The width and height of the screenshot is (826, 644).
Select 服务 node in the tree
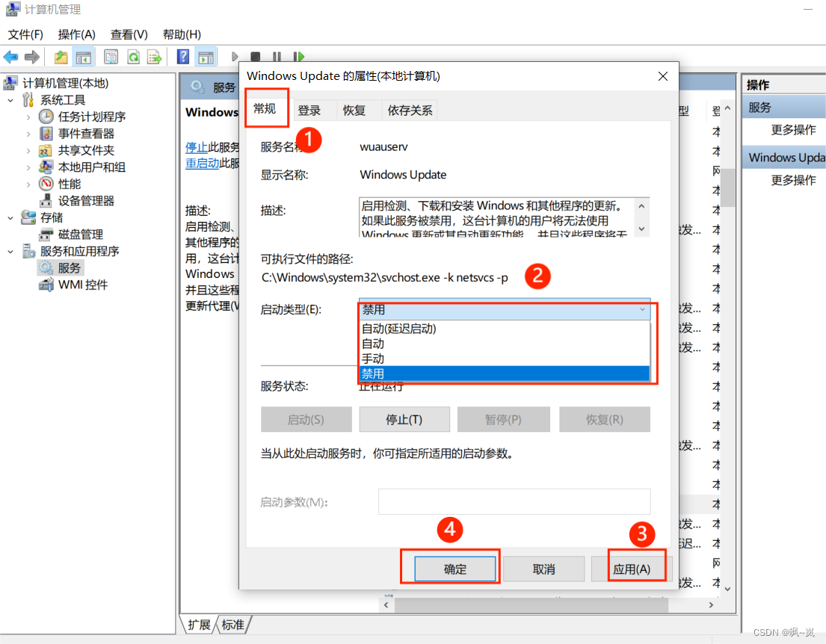tap(69, 268)
